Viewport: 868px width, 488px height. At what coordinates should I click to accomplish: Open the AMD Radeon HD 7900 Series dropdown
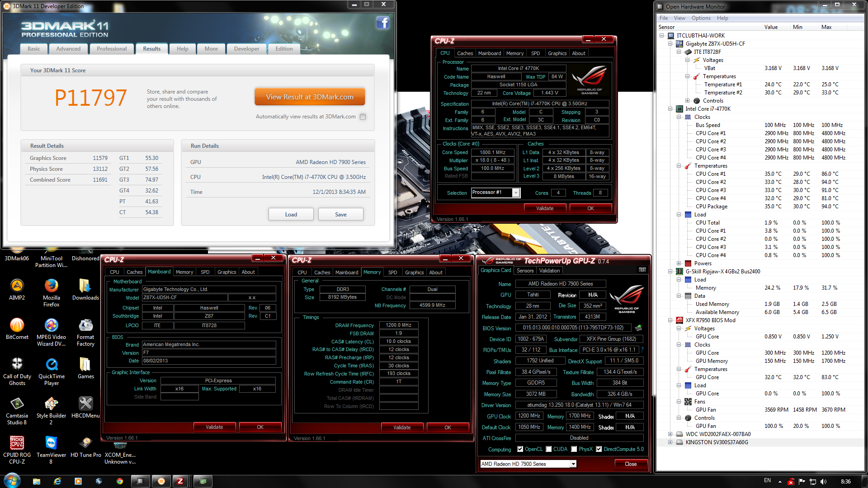coord(573,464)
